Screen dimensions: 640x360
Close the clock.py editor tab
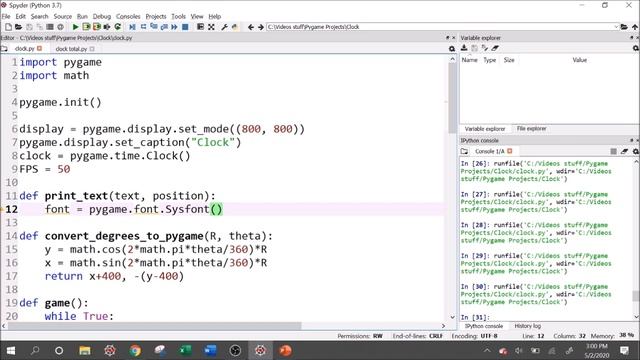click(40, 48)
